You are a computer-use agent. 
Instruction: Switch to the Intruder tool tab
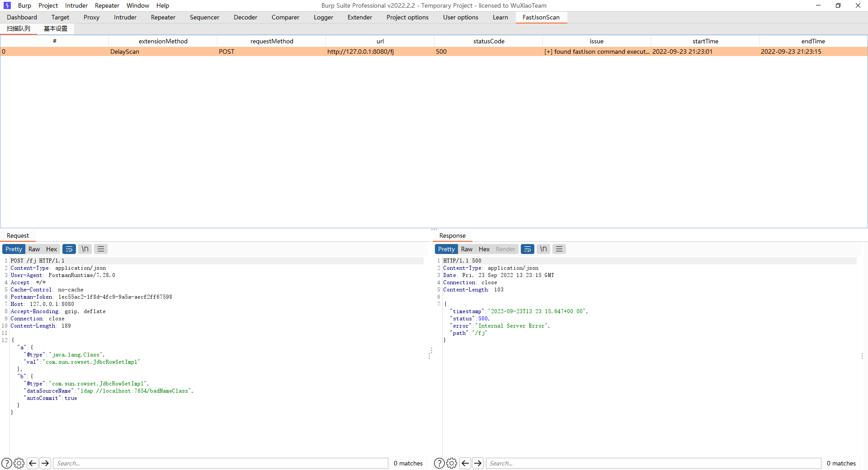125,17
